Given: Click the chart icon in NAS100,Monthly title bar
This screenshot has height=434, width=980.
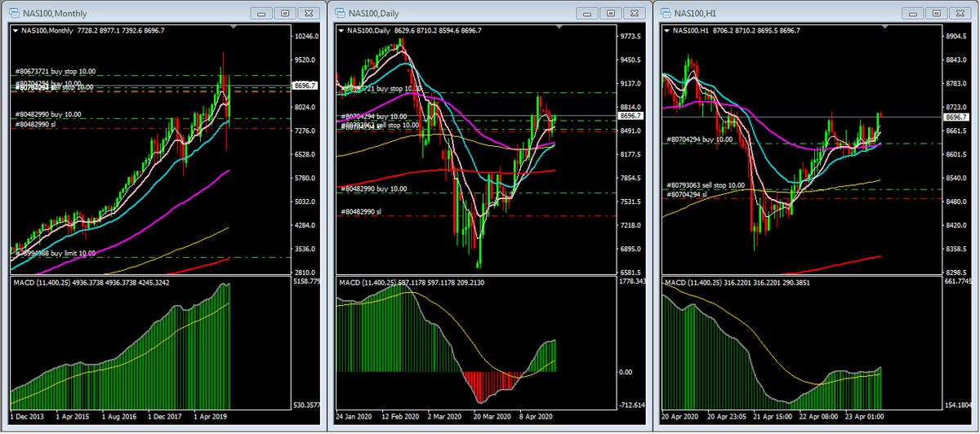Looking at the screenshot, I should tap(14, 13).
